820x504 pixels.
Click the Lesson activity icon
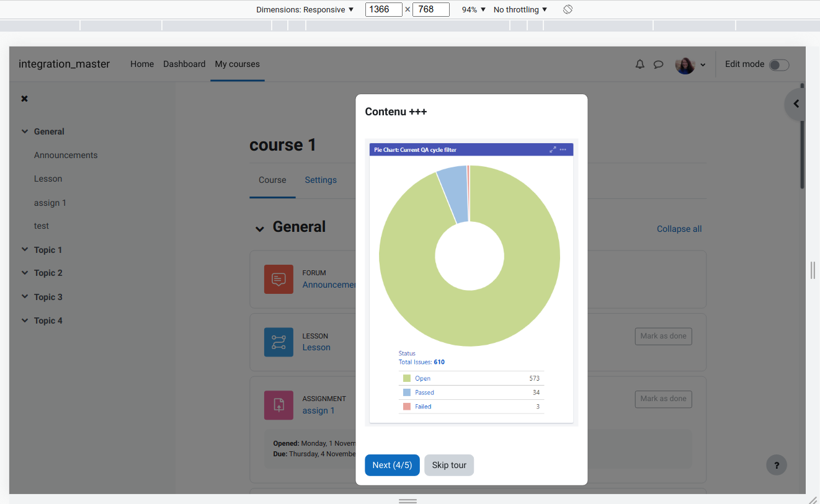279,342
